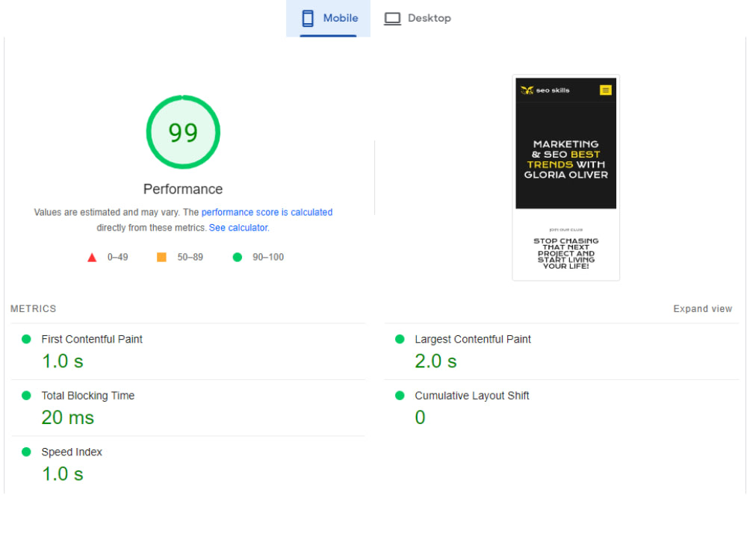Click the Cumulative Layout Shift value 0
Screen dimensions: 747x560
[x=420, y=417]
